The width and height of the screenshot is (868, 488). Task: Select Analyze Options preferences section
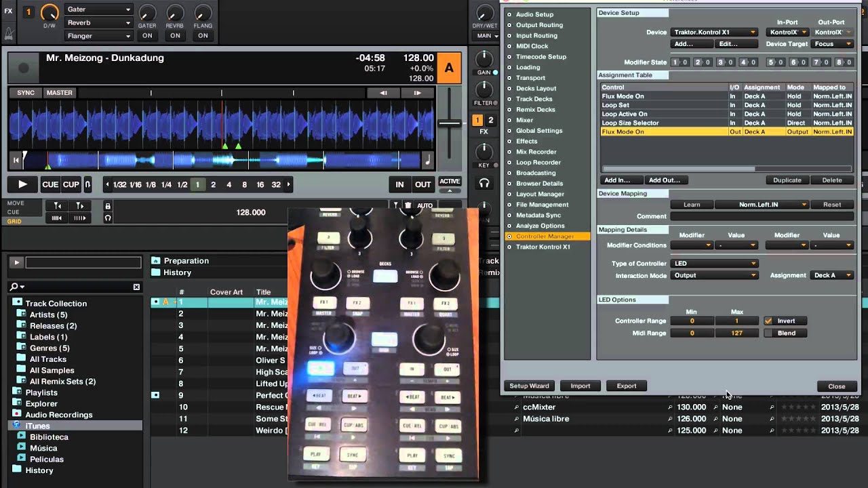[540, 226]
